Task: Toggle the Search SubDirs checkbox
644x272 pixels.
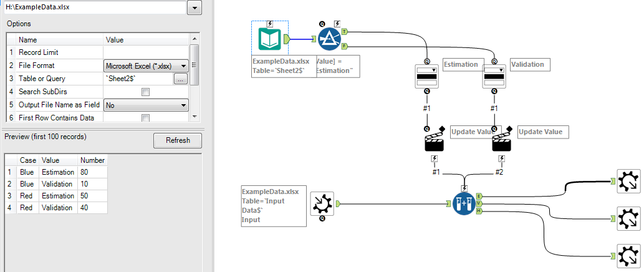Action: click(145, 92)
